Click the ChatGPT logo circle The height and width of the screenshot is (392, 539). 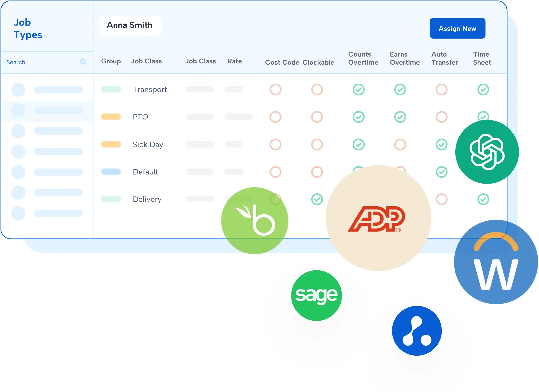487,152
